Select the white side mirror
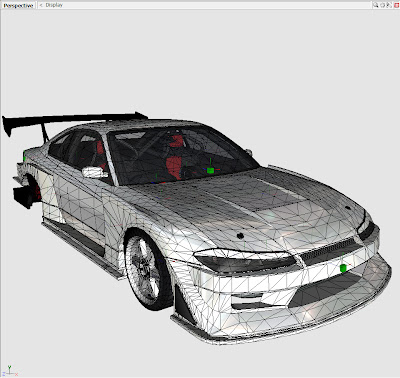The image size is (400, 378). (93, 172)
